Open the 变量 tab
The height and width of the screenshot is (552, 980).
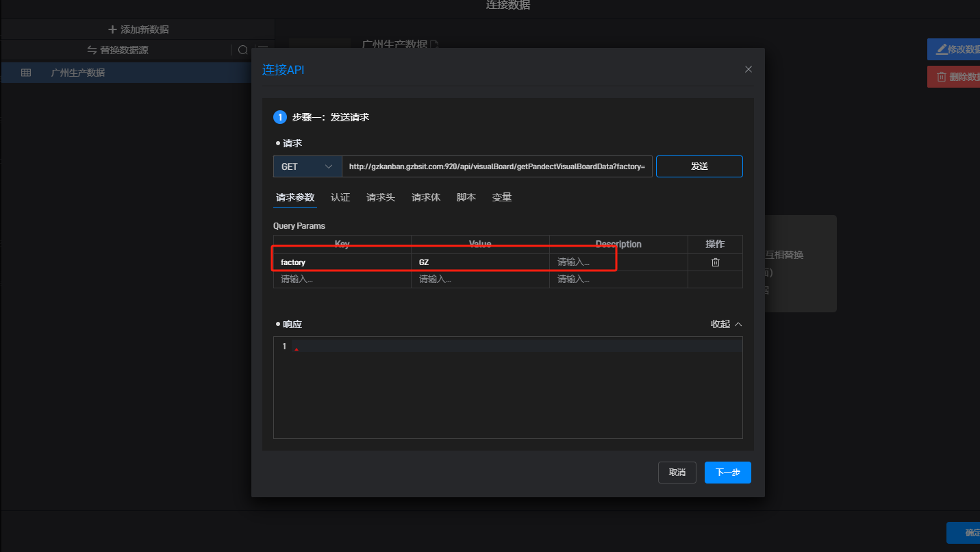tap(502, 197)
